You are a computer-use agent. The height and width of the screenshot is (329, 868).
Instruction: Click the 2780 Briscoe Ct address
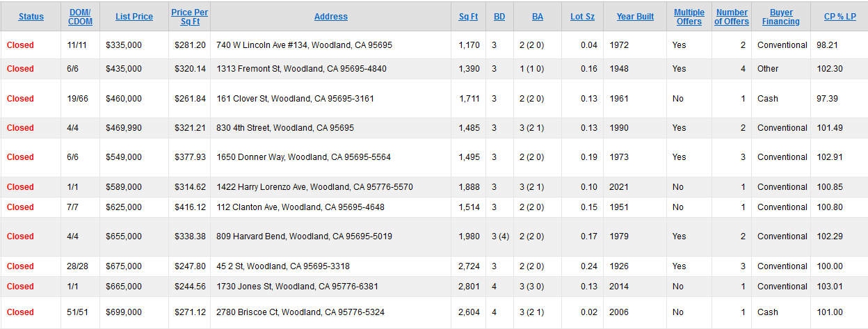[300, 312]
